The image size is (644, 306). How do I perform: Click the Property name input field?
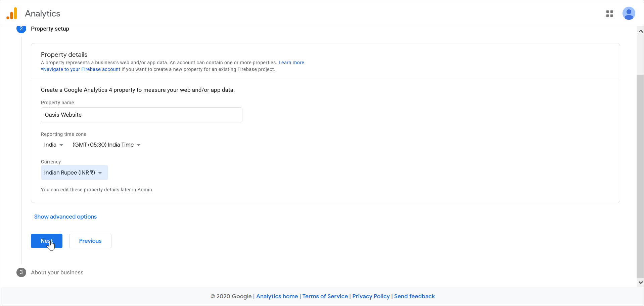pyautogui.click(x=141, y=115)
